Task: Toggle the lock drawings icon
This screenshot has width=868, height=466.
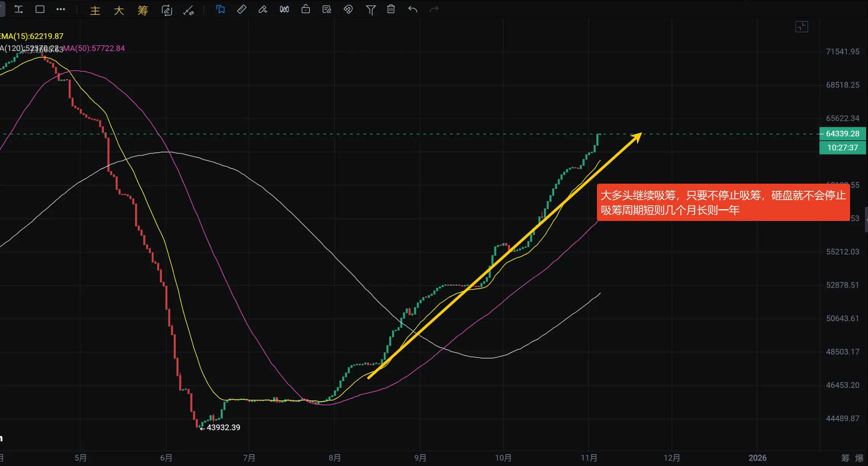Action: pos(305,10)
